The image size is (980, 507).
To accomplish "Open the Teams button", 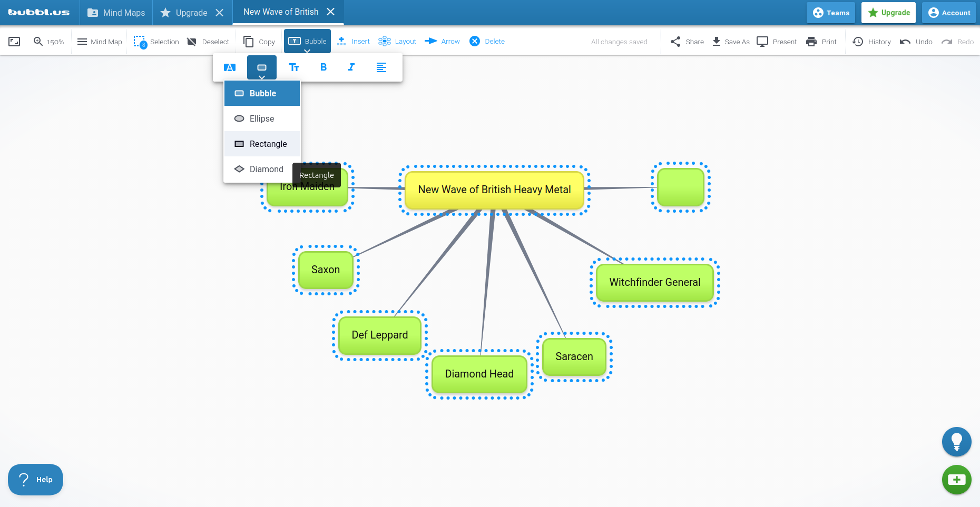I will [831, 13].
